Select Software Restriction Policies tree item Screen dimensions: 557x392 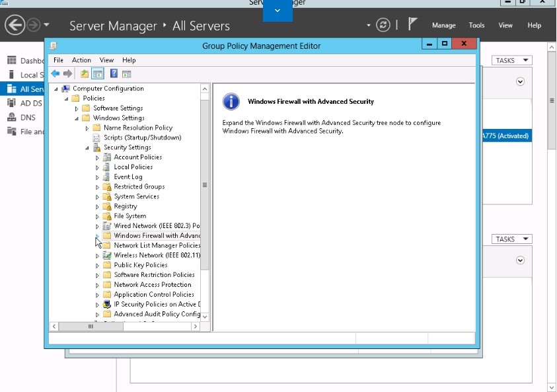pyautogui.click(x=154, y=275)
